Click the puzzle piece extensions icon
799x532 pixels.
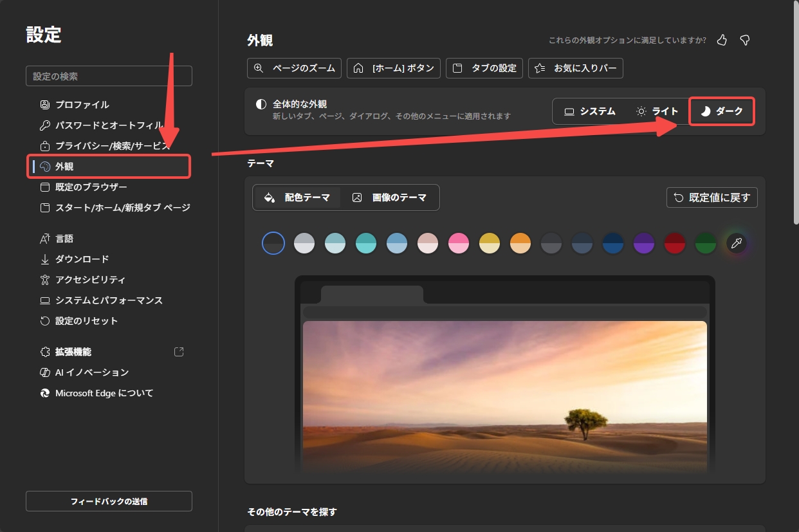click(45, 352)
